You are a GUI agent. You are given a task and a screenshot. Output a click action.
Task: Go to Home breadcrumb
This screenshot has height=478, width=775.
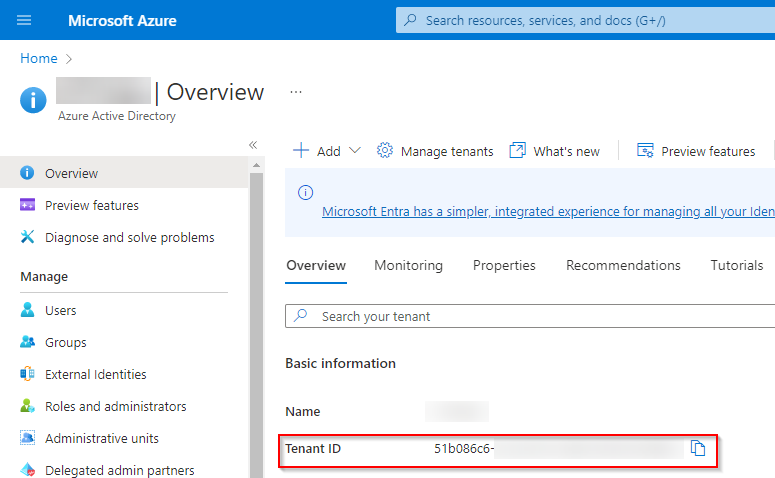(x=39, y=58)
